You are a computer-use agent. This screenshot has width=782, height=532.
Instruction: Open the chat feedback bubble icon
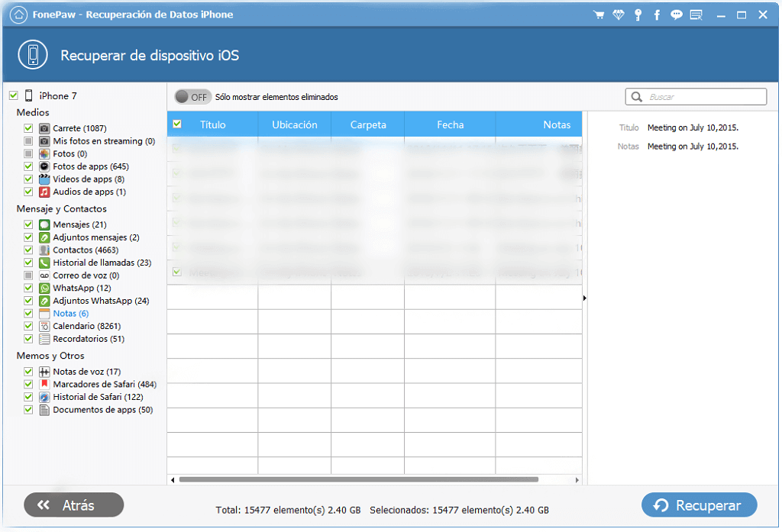click(677, 15)
